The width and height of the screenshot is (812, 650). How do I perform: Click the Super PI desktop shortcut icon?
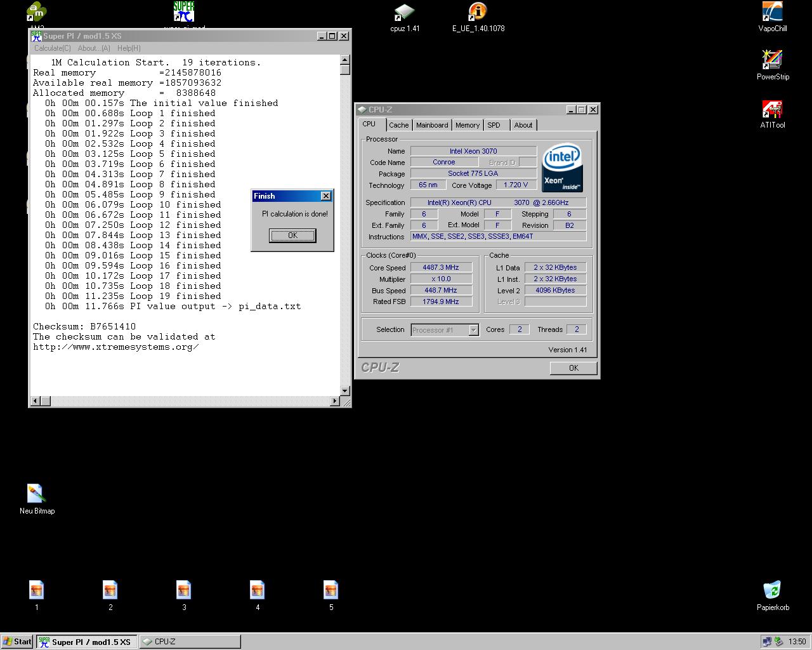point(184,12)
